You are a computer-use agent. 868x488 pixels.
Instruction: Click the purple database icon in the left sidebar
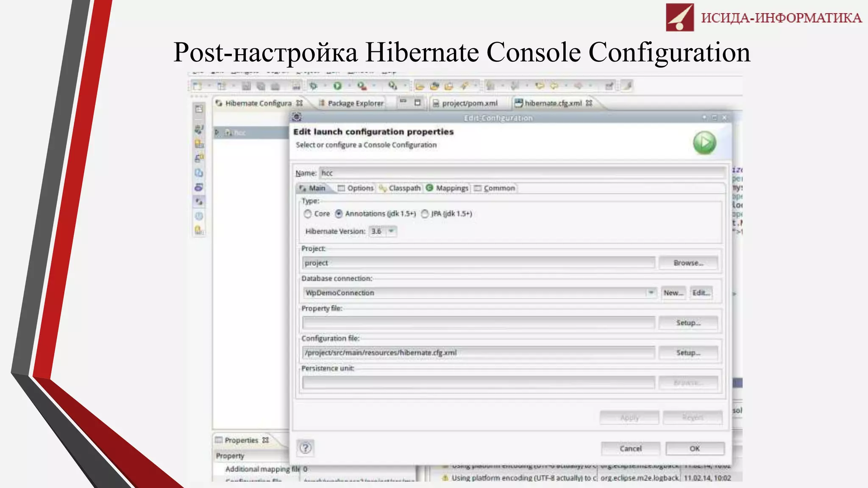coord(199,187)
